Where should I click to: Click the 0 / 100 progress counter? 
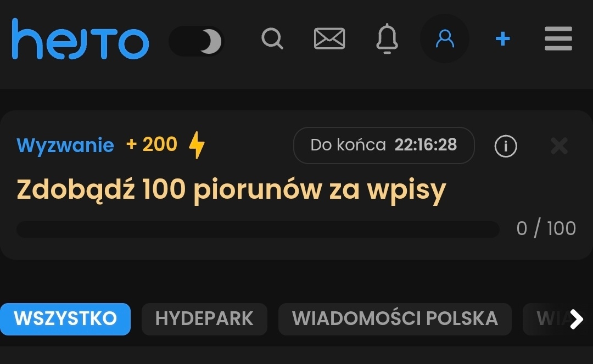pos(546,229)
